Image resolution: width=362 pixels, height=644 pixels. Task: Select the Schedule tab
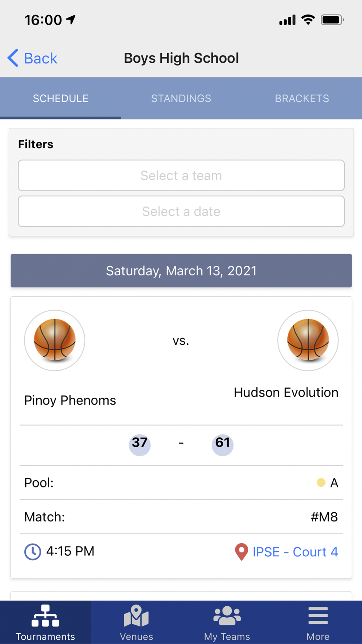click(x=60, y=98)
